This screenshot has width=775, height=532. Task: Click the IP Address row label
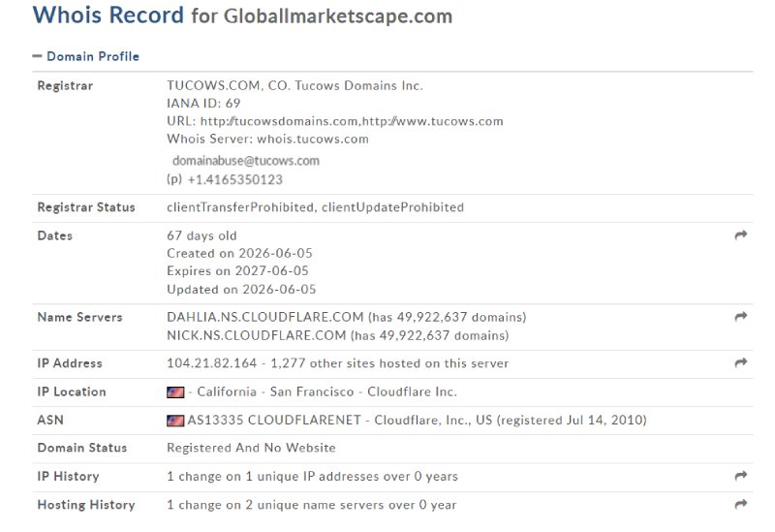pos(70,363)
